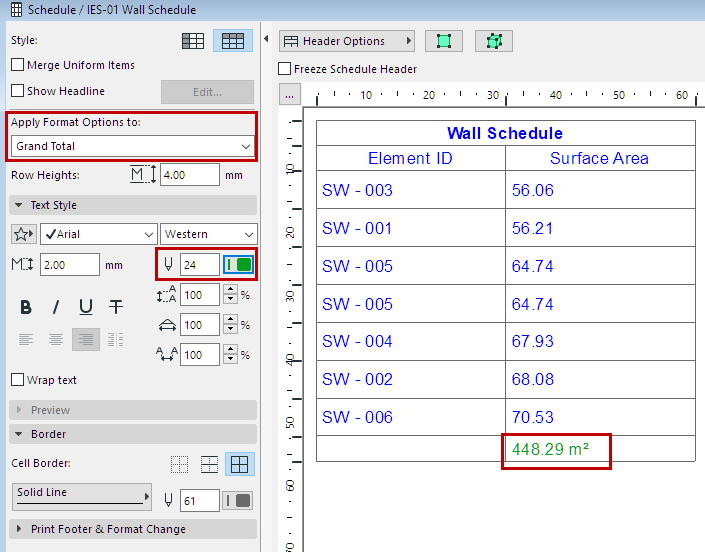Image resolution: width=705 pixels, height=552 pixels.
Task: Toggle strikethrough text formatting
Action: [x=116, y=307]
